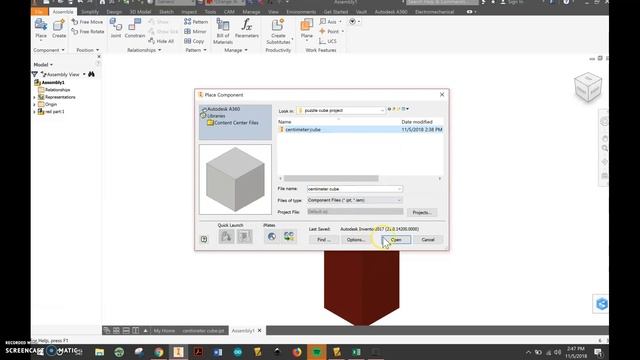Open the File menu tab
This screenshot has height=360, width=640.
tap(39, 12)
